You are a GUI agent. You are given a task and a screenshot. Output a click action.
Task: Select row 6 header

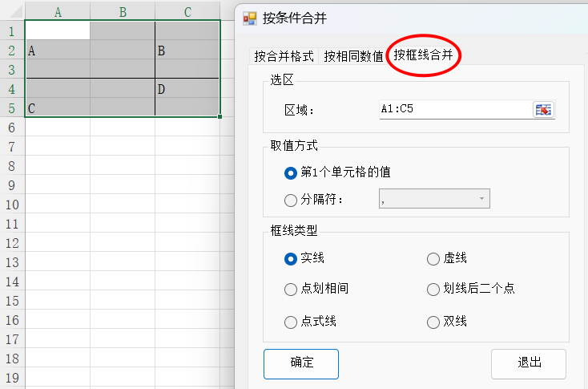(x=12, y=128)
